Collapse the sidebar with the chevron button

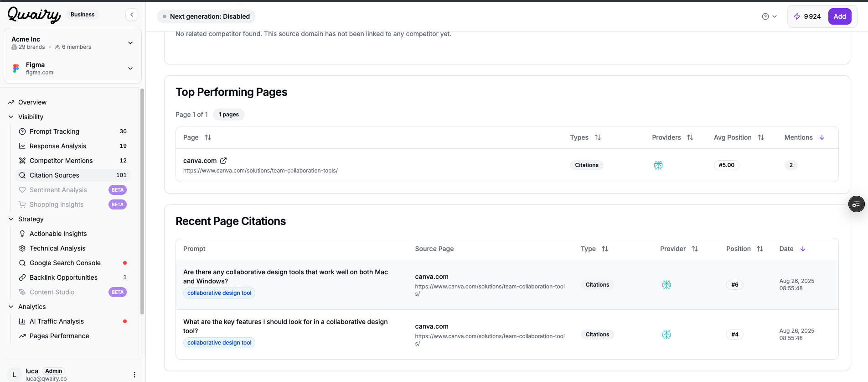coord(132,15)
